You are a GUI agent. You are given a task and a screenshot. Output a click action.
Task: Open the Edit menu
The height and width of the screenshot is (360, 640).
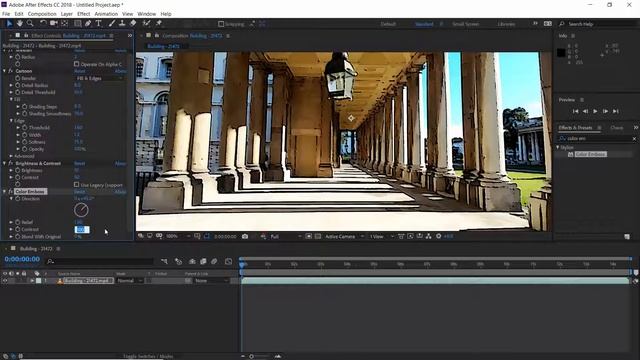click(x=19, y=14)
